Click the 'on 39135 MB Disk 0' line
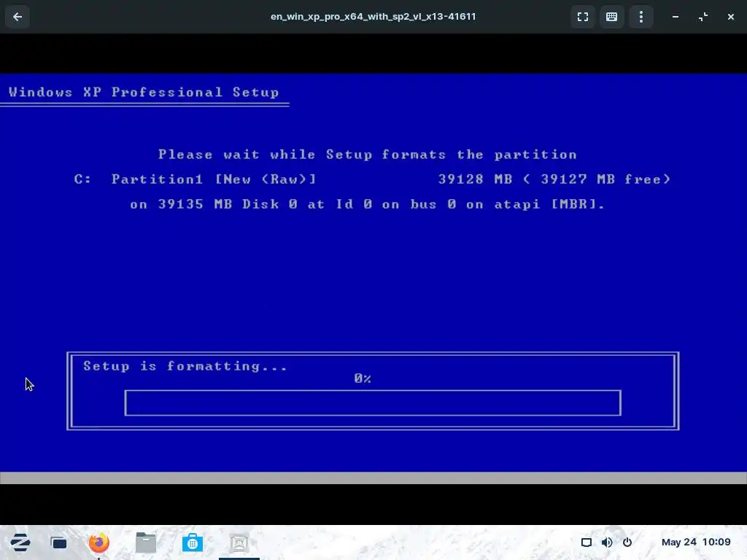This screenshot has height=560, width=747. (368, 204)
